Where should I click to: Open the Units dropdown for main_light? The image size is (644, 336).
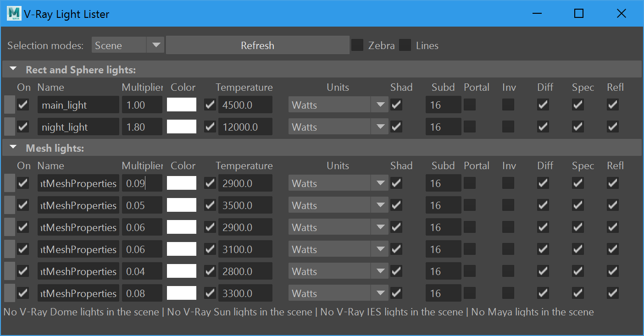[x=338, y=105]
